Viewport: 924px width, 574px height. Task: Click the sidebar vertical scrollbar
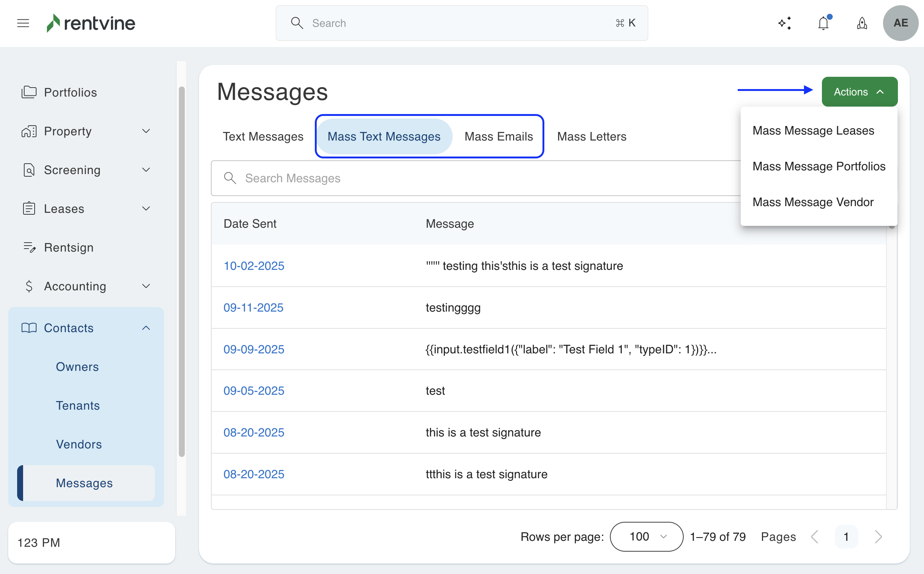[182, 271]
